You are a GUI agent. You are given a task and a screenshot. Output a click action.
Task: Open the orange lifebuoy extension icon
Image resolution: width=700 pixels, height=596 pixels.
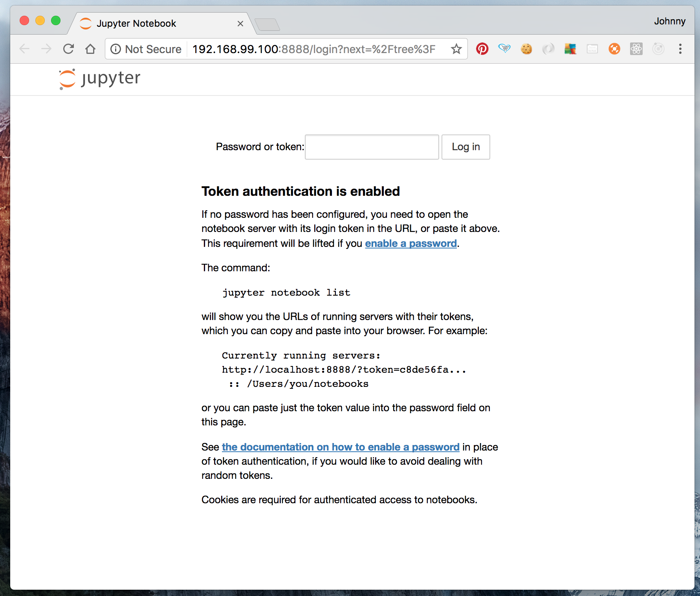614,49
